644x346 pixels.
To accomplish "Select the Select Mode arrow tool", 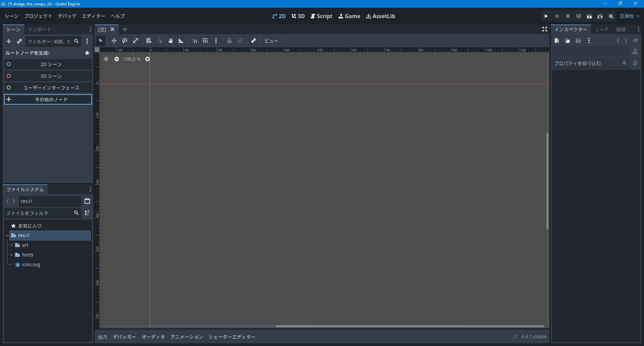I will (x=101, y=41).
